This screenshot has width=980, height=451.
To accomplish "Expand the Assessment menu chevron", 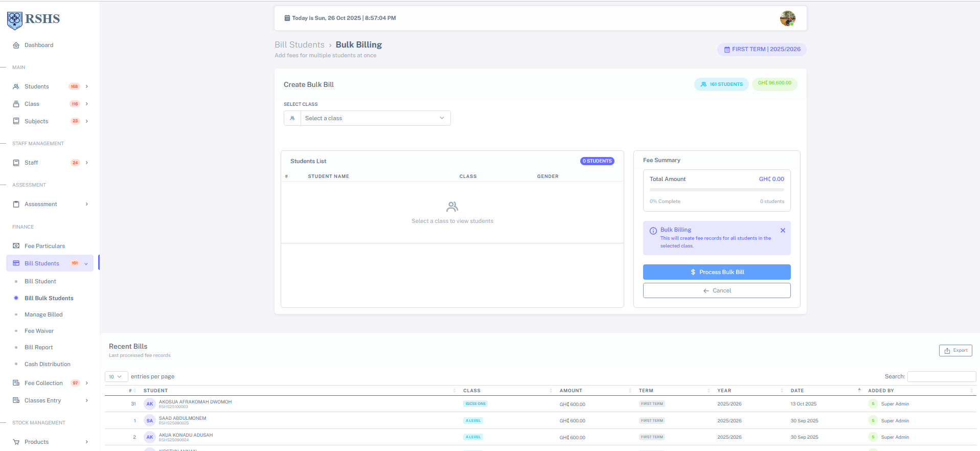I will point(87,204).
